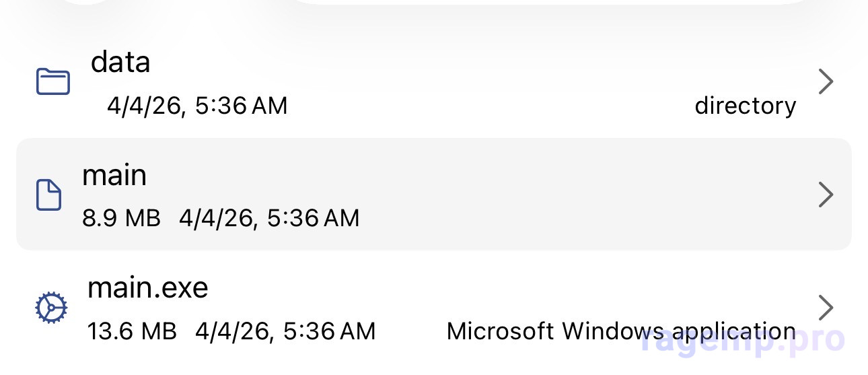Expand the data directory chevron
The width and height of the screenshot is (868, 375).
click(826, 82)
